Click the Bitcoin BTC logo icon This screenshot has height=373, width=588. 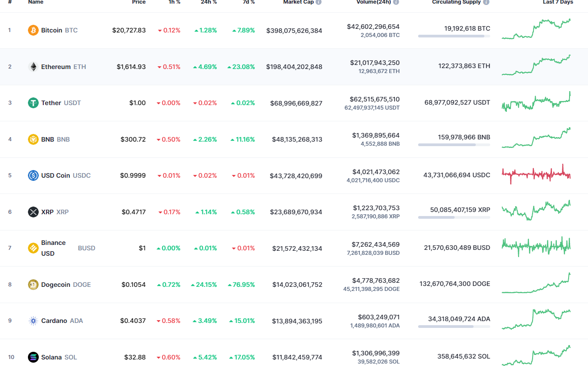point(32,30)
